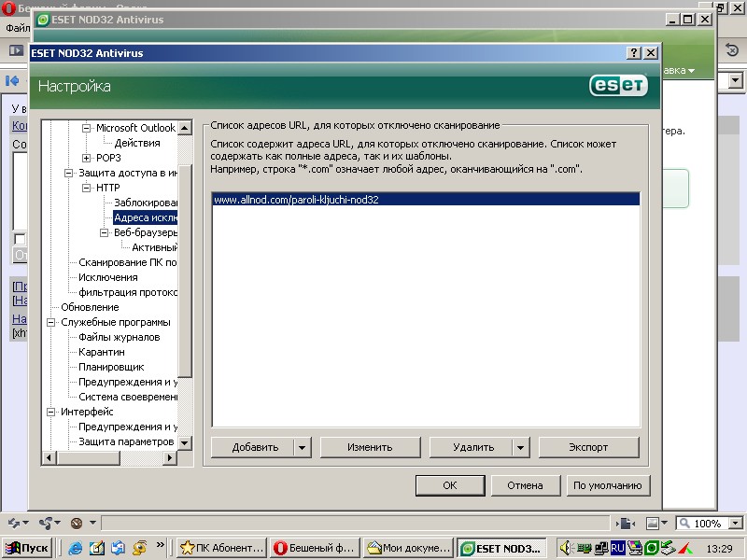Viewport: 747px width, 560px height.
Task: Collapse the Служебные программы tree node
Action: click(x=51, y=322)
